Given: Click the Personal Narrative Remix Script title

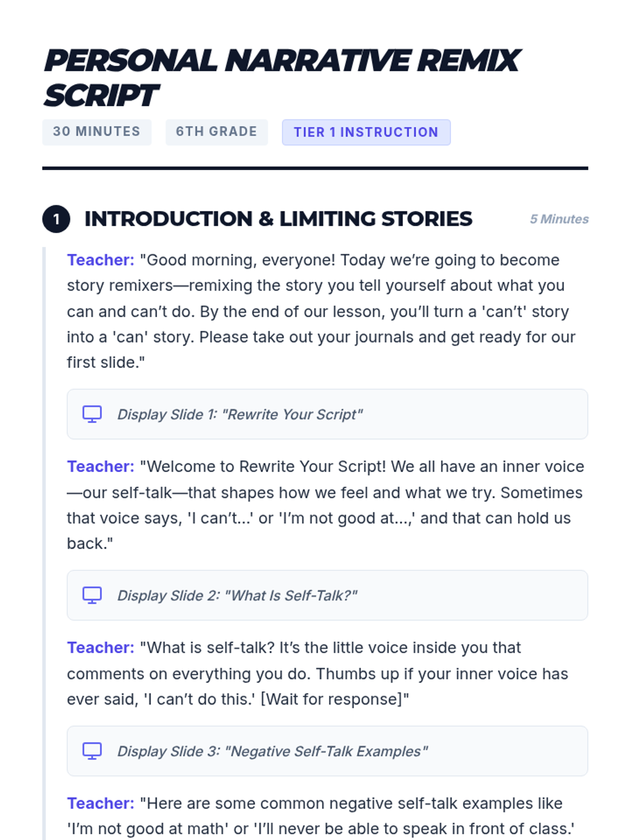Looking at the screenshot, I should coord(281,77).
